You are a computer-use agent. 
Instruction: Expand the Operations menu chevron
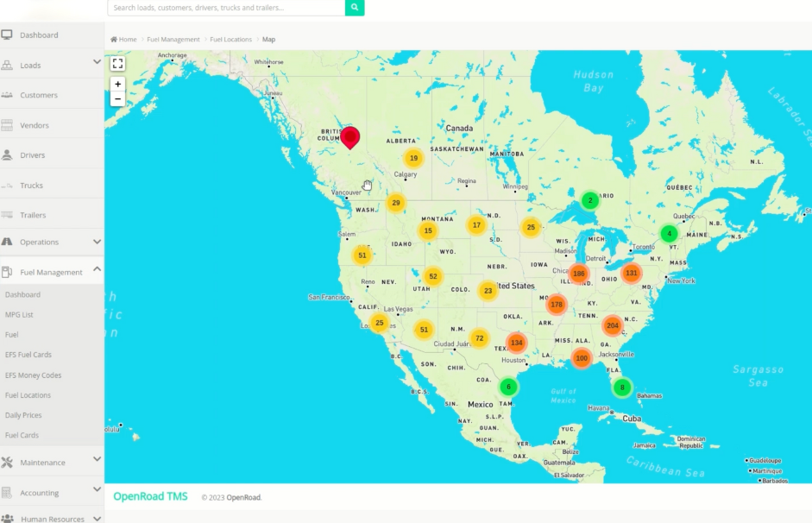(x=97, y=242)
